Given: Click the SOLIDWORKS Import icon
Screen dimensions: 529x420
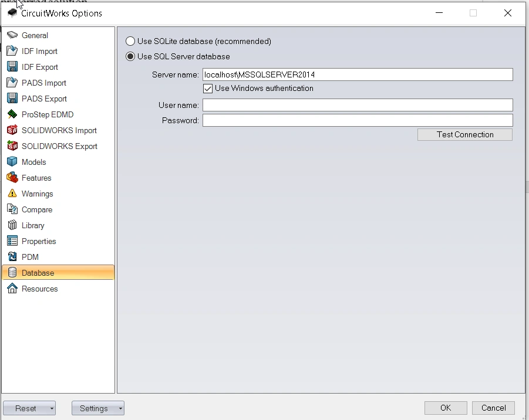Looking at the screenshot, I should [12, 130].
